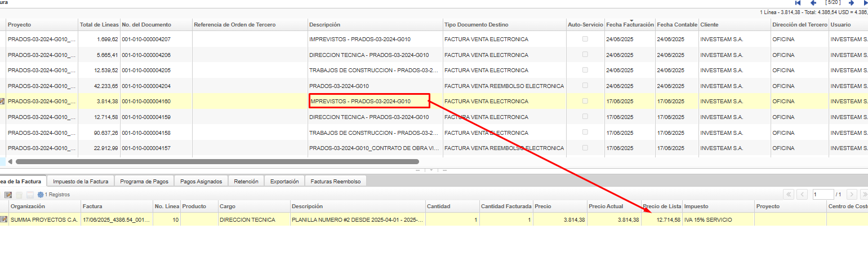868x255 pixels.
Task: Toggle Auto-Servicio checkbox for document 001-010-000004157
Action: (585, 148)
